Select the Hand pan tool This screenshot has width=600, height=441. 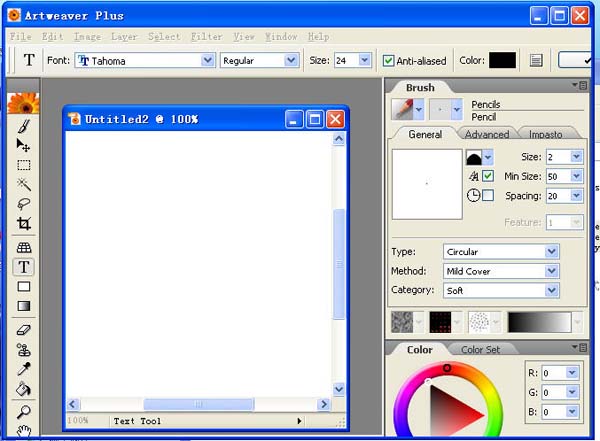coord(24,431)
